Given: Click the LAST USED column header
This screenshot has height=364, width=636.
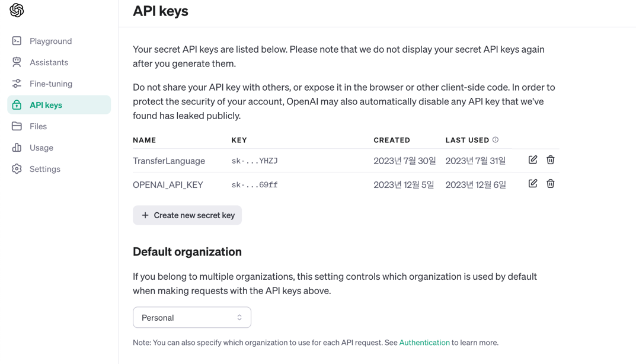Looking at the screenshot, I should (x=467, y=140).
